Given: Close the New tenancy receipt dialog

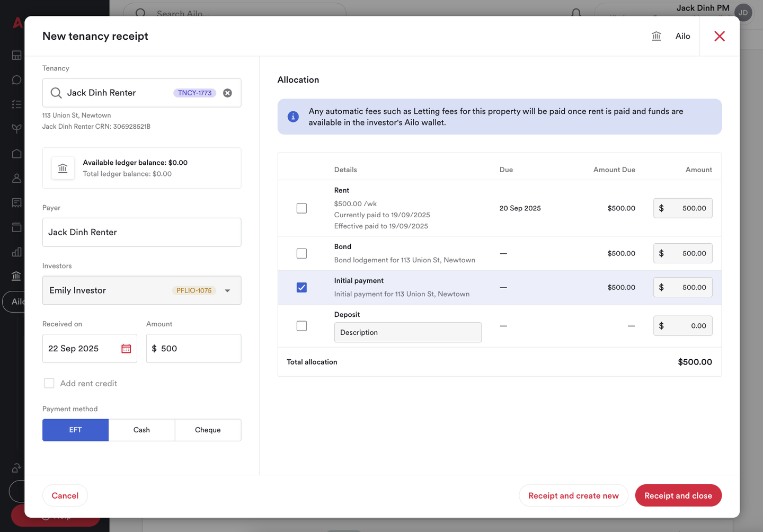Looking at the screenshot, I should pyautogui.click(x=719, y=36).
